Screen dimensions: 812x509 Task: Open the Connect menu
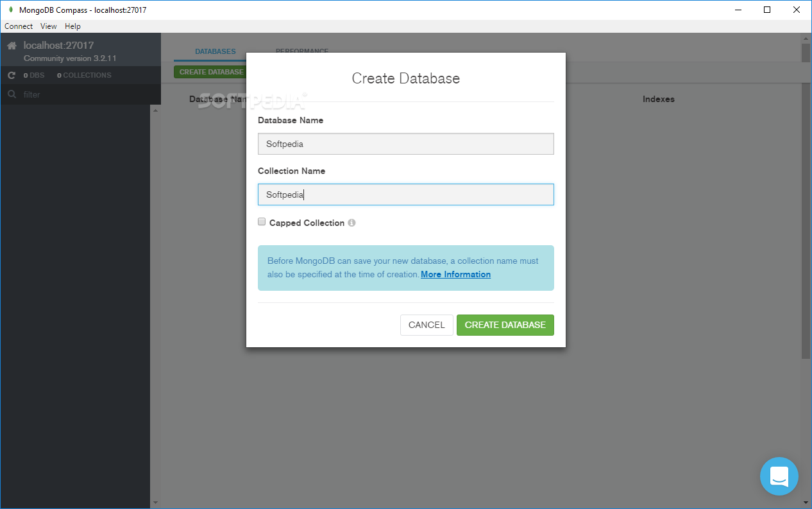click(x=19, y=26)
